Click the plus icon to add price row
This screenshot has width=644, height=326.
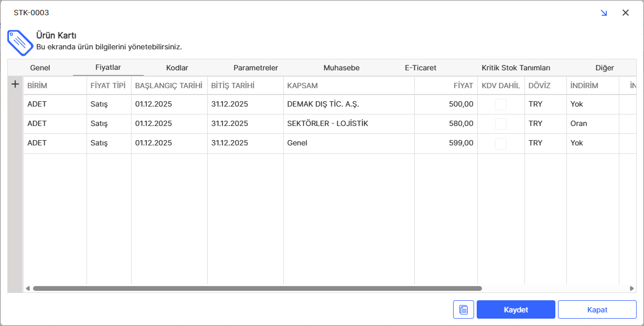[x=15, y=84]
